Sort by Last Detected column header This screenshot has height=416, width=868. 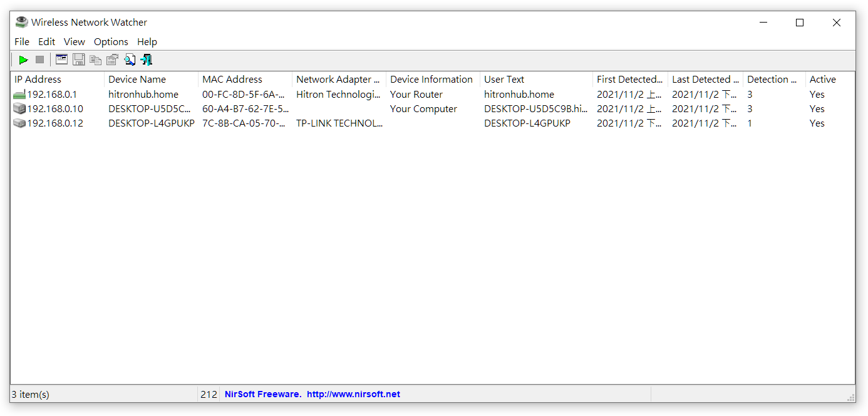pyautogui.click(x=705, y=80)
